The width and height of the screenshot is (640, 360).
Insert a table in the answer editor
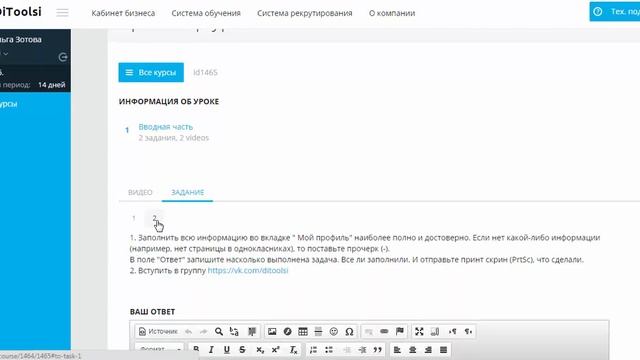tap(303, 331)
